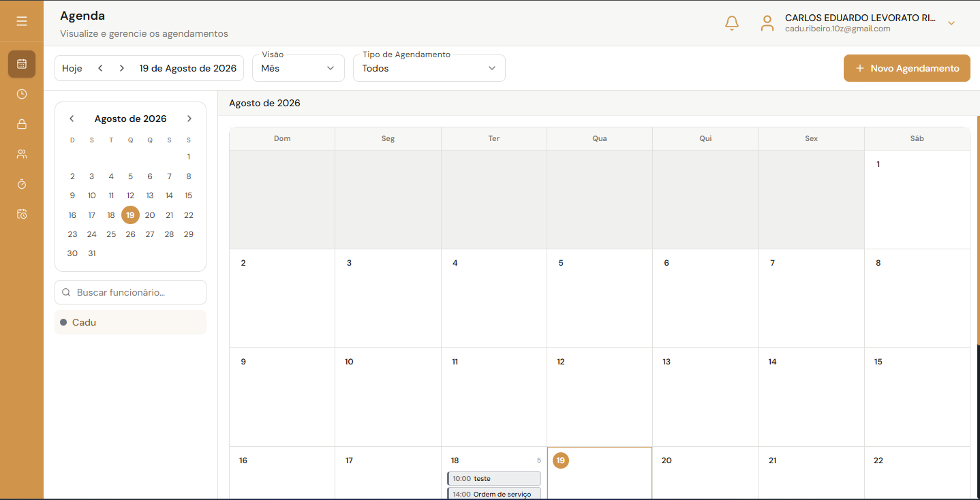Open the Tipo de Agendamento dropdown

coord(429,68)
